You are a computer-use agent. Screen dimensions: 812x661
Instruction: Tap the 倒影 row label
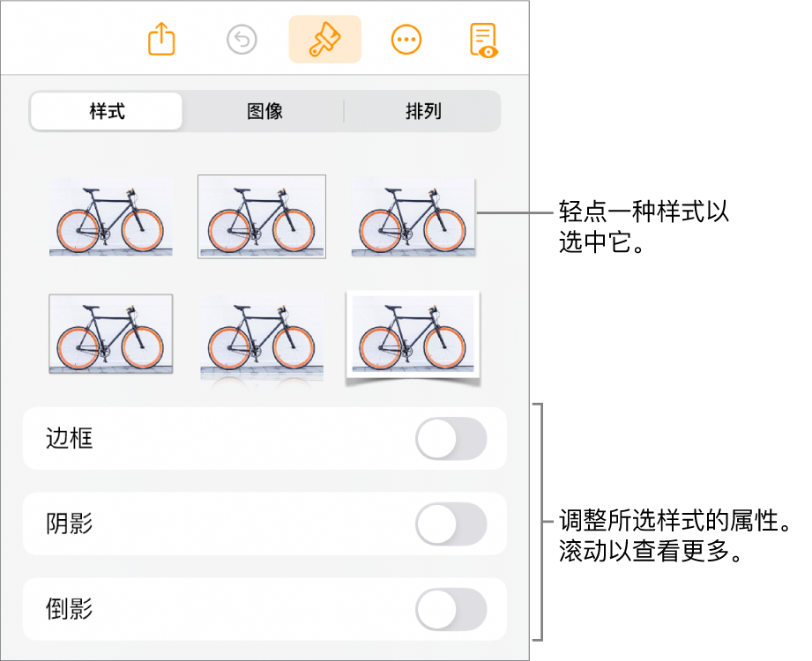point(70,610)
